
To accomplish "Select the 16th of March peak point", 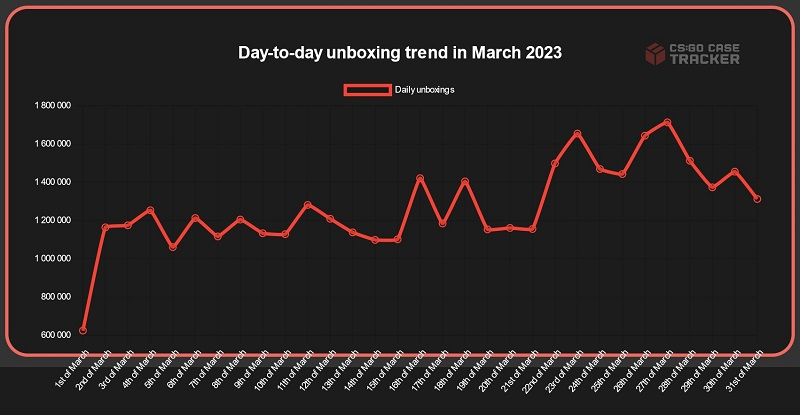I will 420,178.
